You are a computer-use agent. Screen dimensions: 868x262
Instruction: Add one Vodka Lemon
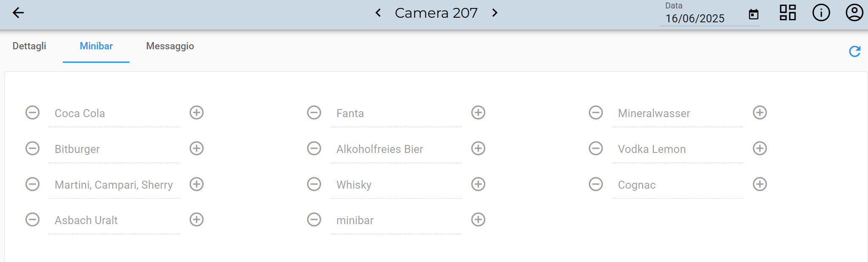760,148
